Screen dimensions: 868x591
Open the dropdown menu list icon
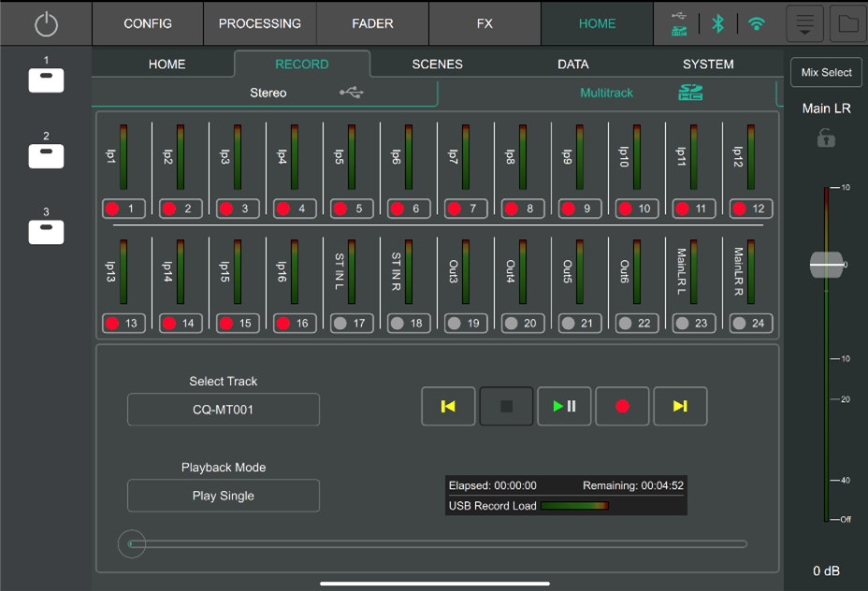click(805, 23)
